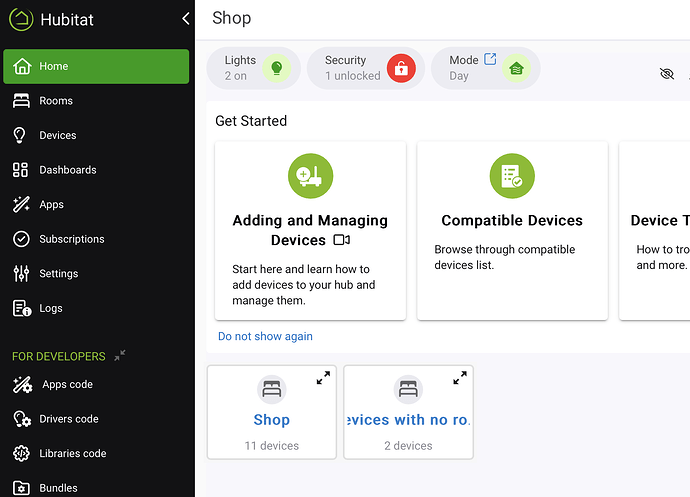Open the Mode Day status chip
This screenshot has height=497, width=690.
(486, 68)
